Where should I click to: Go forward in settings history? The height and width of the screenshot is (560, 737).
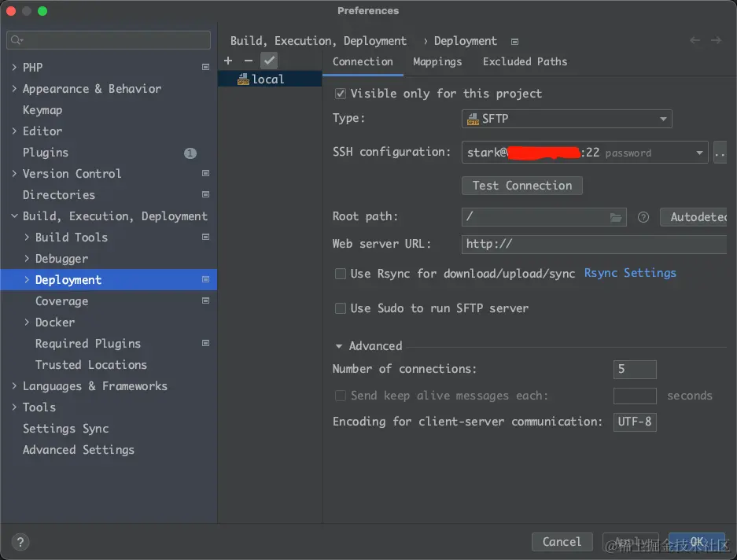coord(716,40)
